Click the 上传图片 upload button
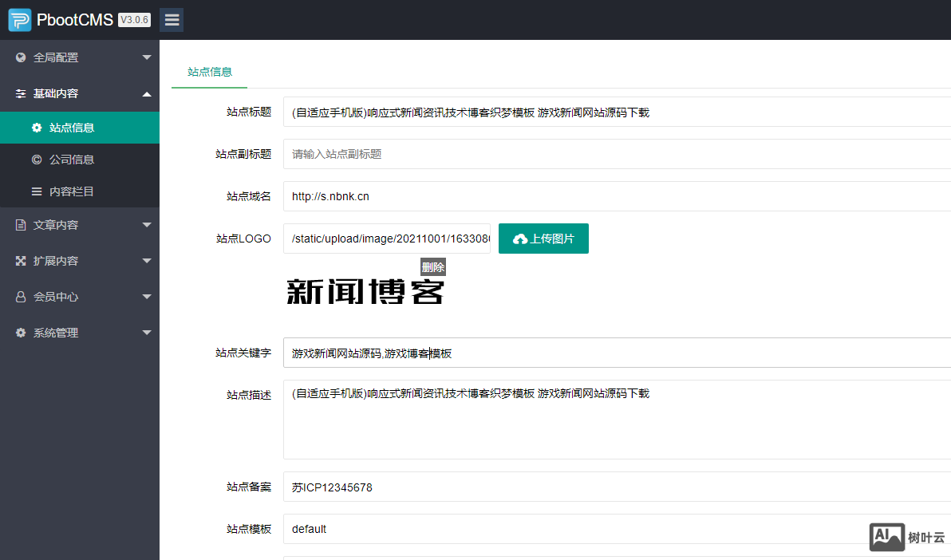The height and width of the screenshot is (560, 951). pyautogui.click(x=543, y=239)
